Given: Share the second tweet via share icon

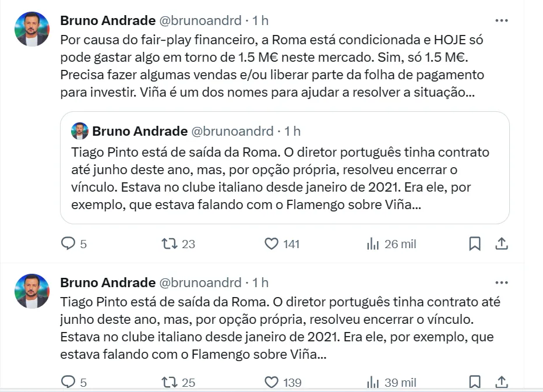Looking at the screenshot, I should 502,382.
